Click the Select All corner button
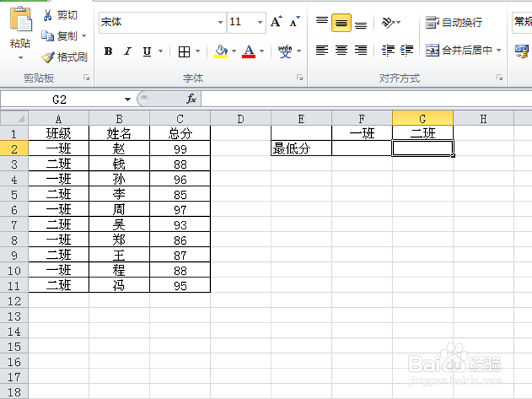This screenshot has width=532, height=399. click(x=14, y=118)
